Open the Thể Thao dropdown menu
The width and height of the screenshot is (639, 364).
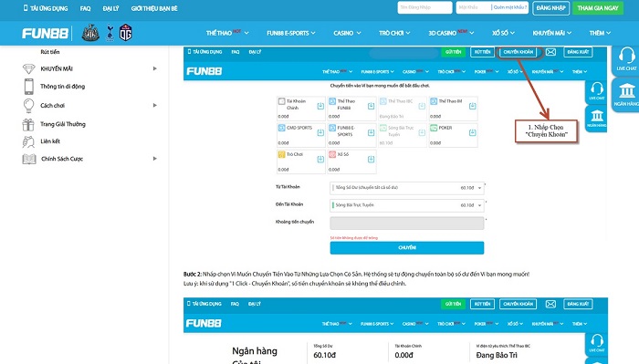coord(227,33)
